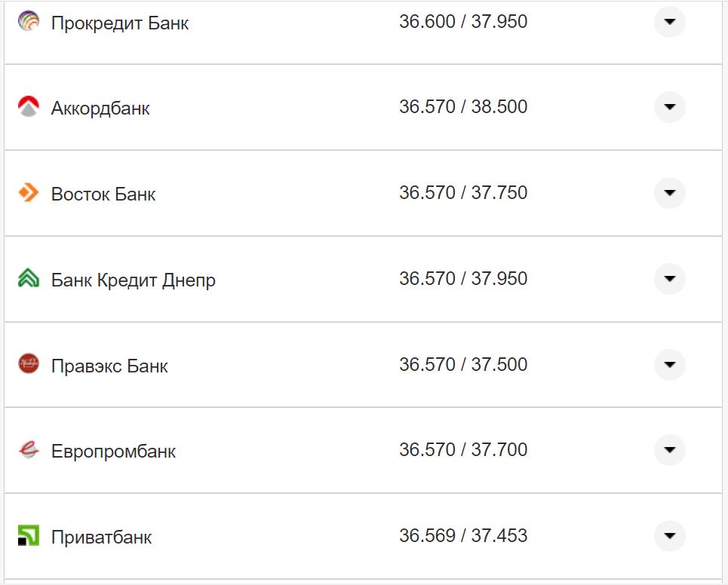
Task: Expand Восток Банк rate details
Action: [x=669, y=193]
